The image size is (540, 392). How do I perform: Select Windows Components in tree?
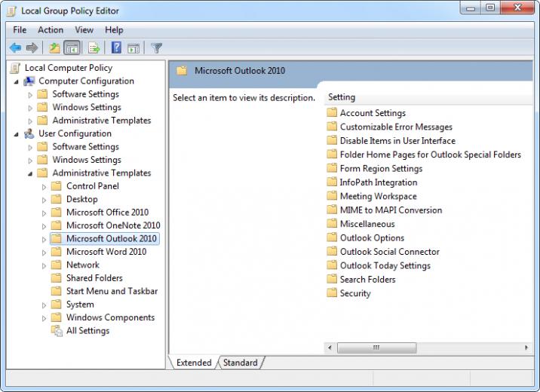tap(110, 317)
